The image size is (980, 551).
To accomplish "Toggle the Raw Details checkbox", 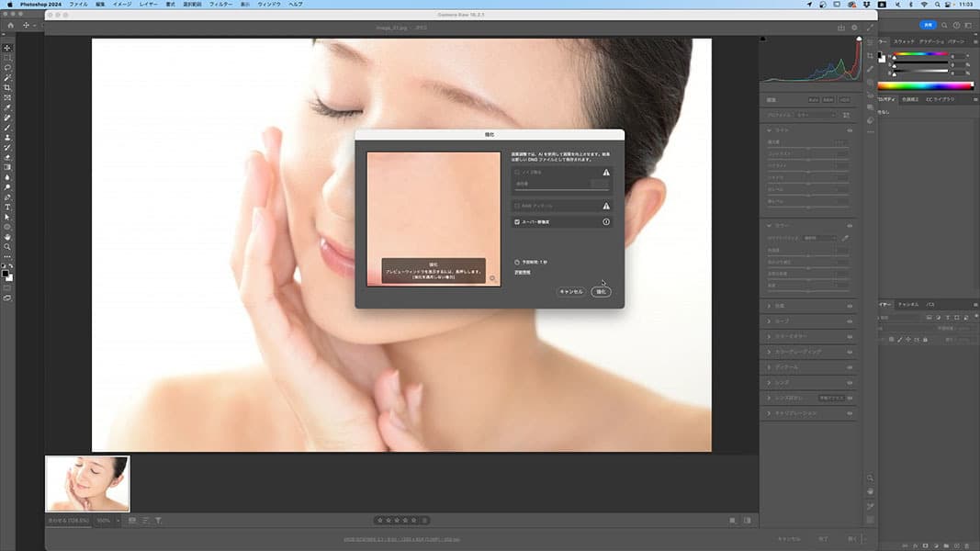I will coord(517,206).
